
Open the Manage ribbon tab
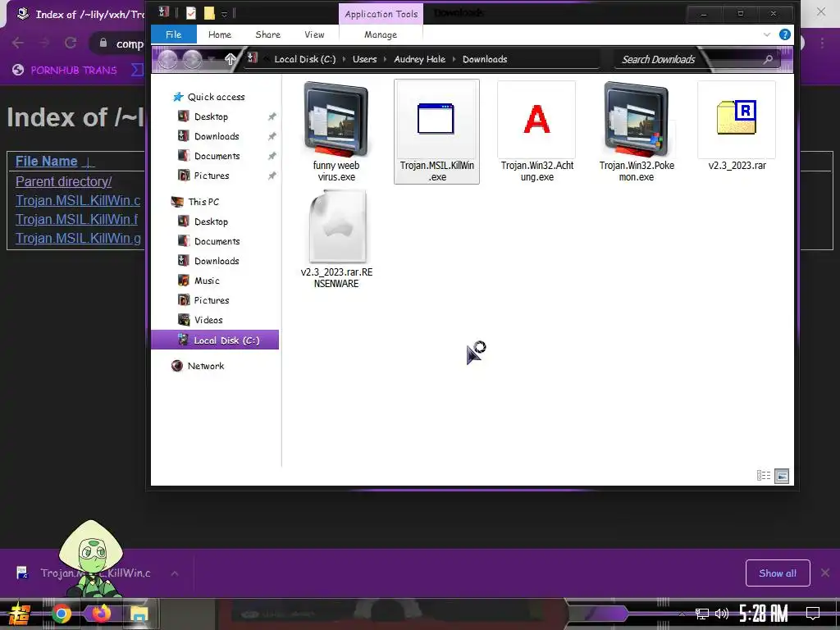tap(381, 34)
